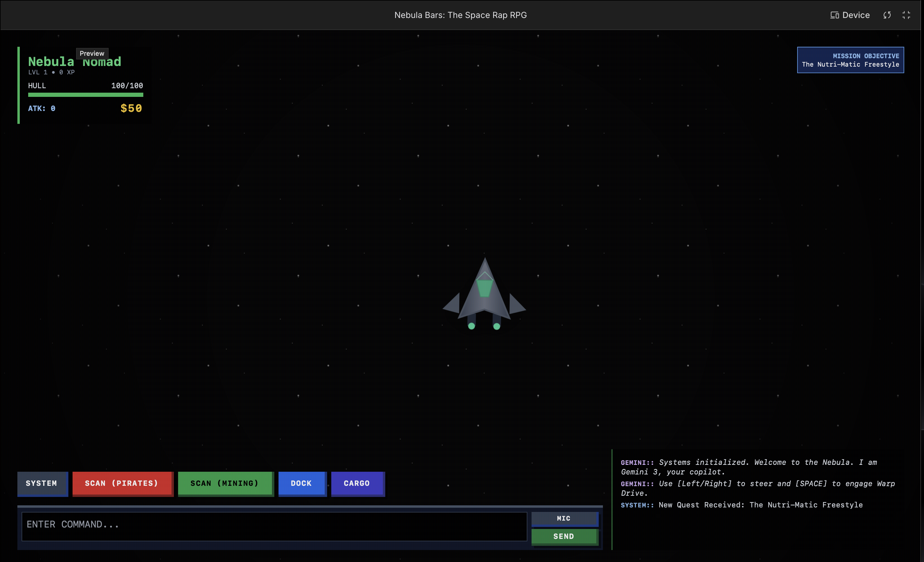Click the $50 credits display
924x562 pixels.
(131, 109)
